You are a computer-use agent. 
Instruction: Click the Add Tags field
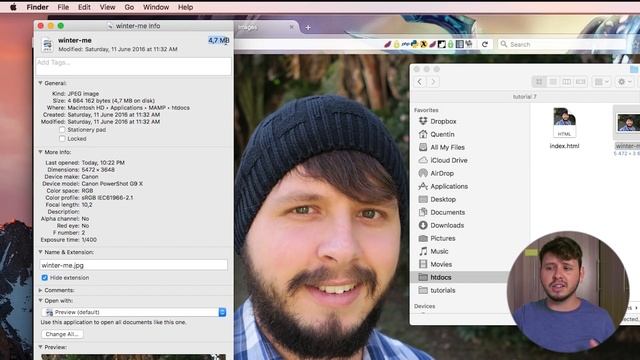pos(133,66)
